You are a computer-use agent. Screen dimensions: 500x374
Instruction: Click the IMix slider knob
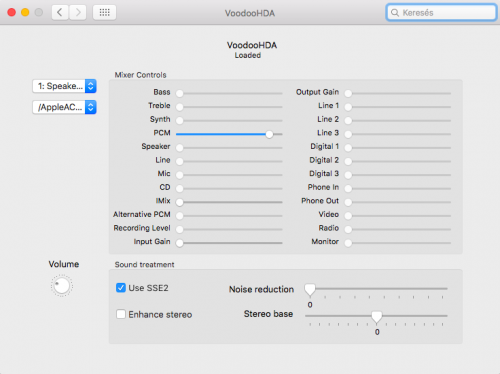tap(180, 202)
